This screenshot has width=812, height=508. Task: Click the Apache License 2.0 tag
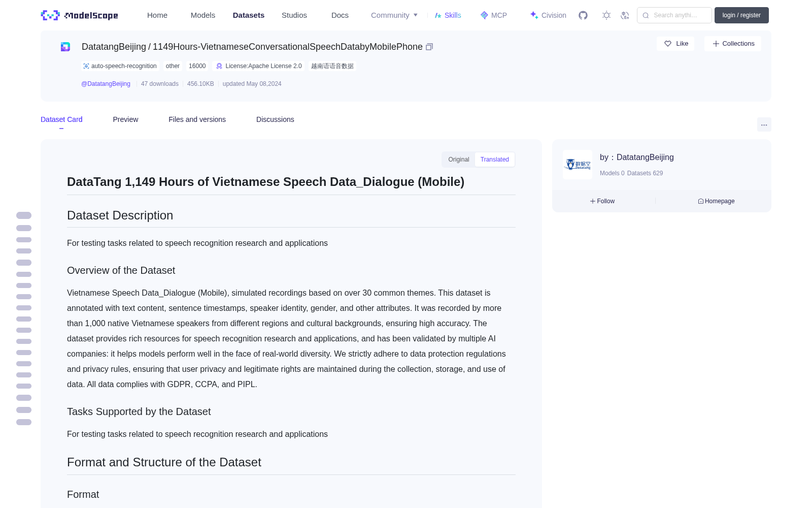tap(259, 66)
